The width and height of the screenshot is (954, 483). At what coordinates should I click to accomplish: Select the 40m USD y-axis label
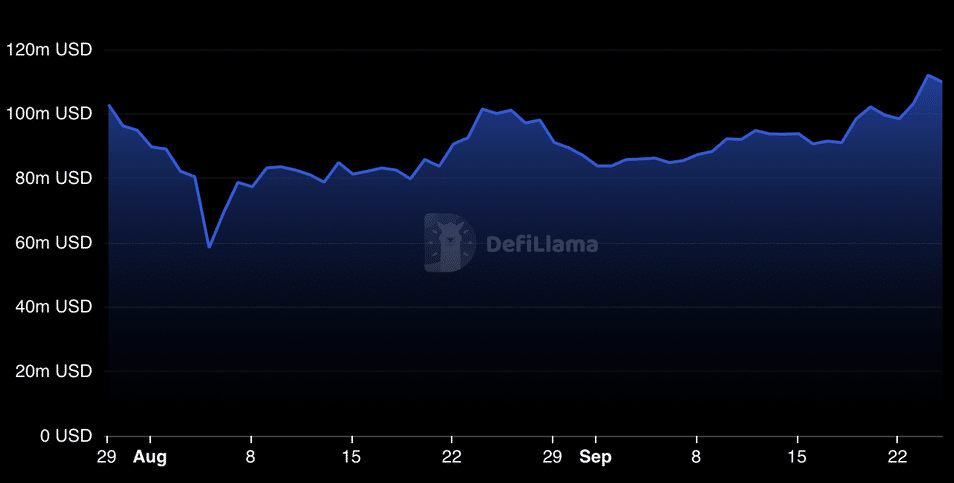pos(54,307)
